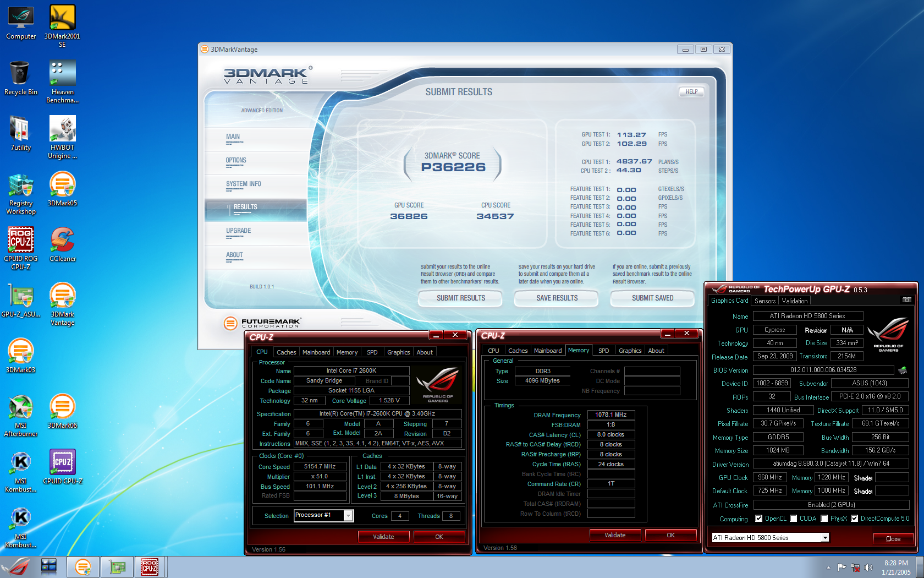Click the Core Speed 5154.7 MHz field

[x=320, y=467]
